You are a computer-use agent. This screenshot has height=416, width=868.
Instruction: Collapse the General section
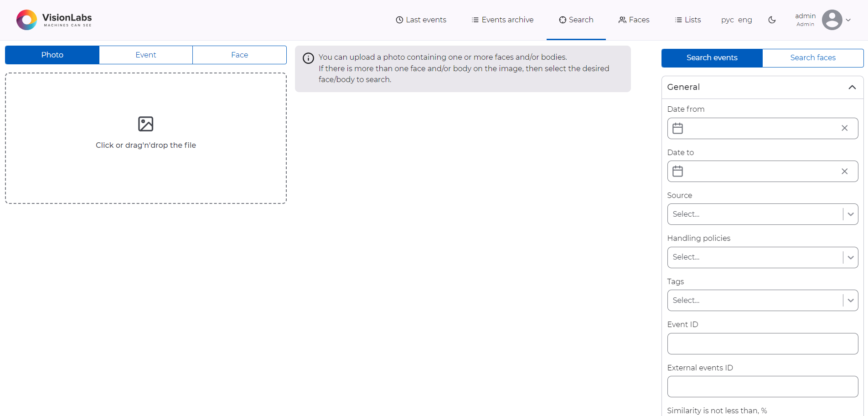(x=852, y=87)
